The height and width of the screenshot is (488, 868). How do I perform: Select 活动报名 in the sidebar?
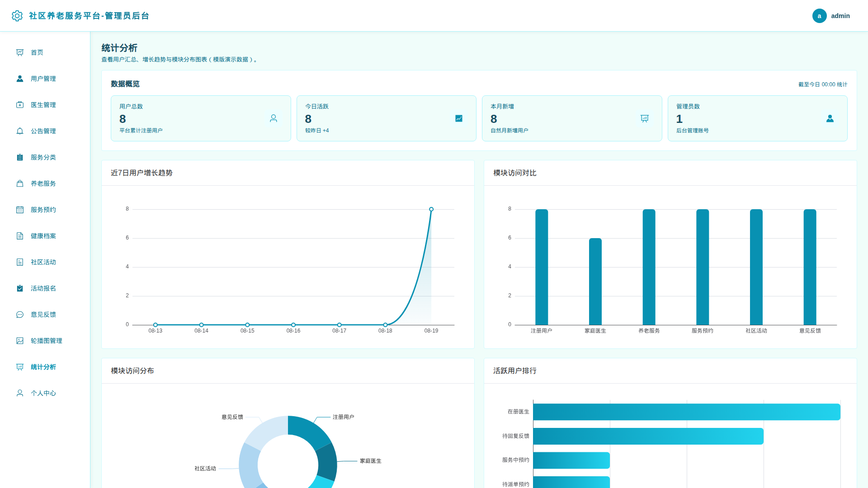click(x=45, y=288)
